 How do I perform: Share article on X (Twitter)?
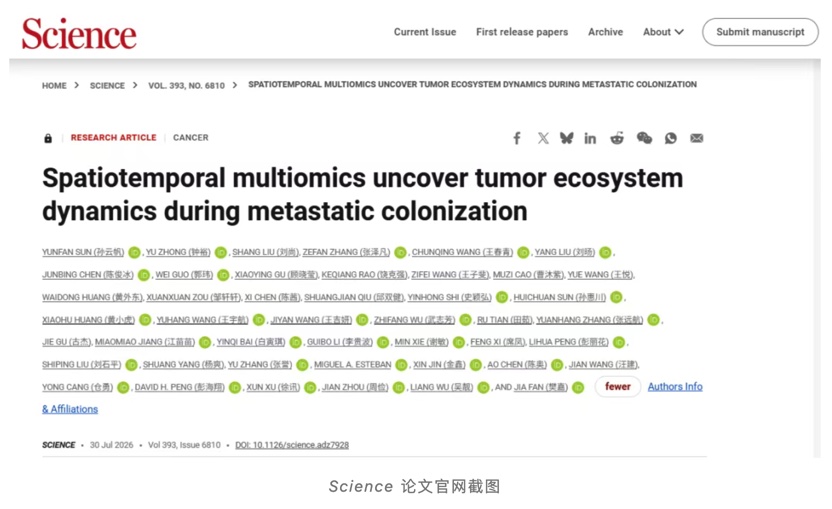pyautogui.click(x=543, y=138)
